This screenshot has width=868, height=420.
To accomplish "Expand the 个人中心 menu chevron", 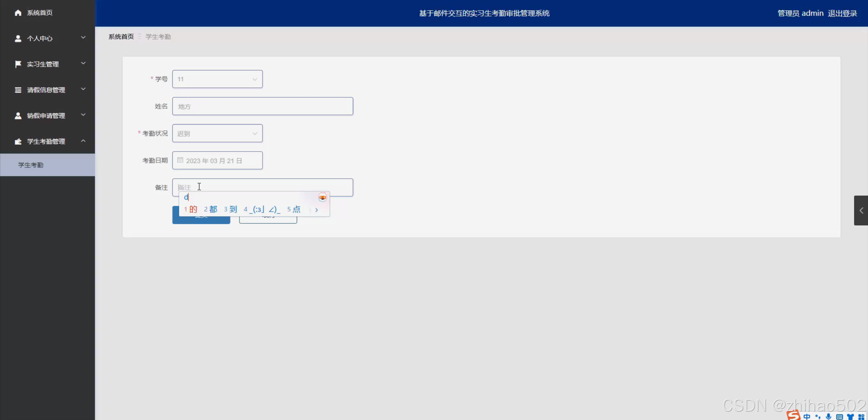I will click(83, 38).
